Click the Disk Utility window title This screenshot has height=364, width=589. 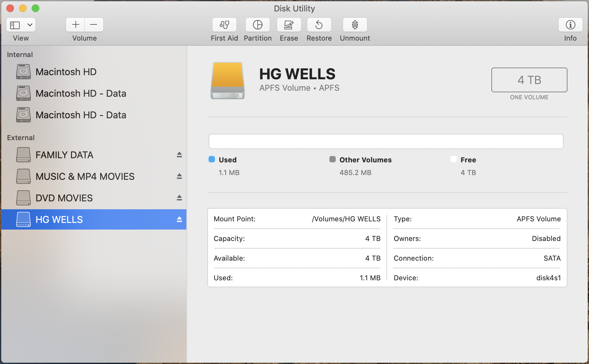coord(294,9)
